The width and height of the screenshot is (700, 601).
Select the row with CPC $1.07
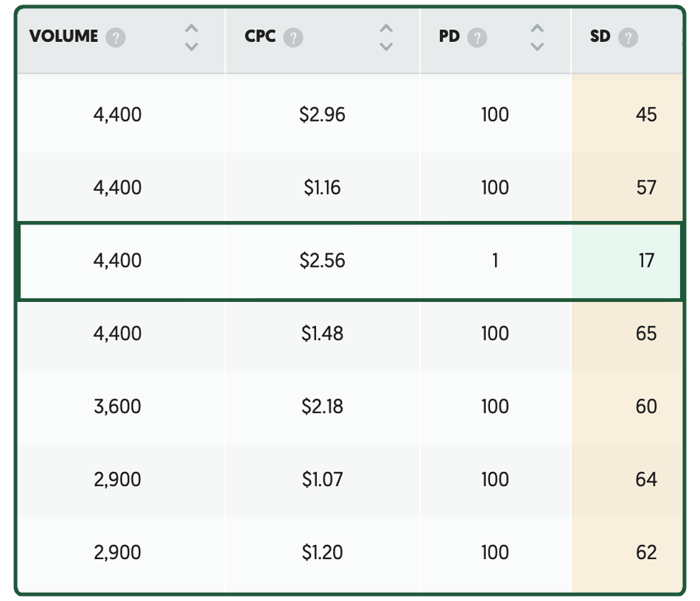point(322,479)
